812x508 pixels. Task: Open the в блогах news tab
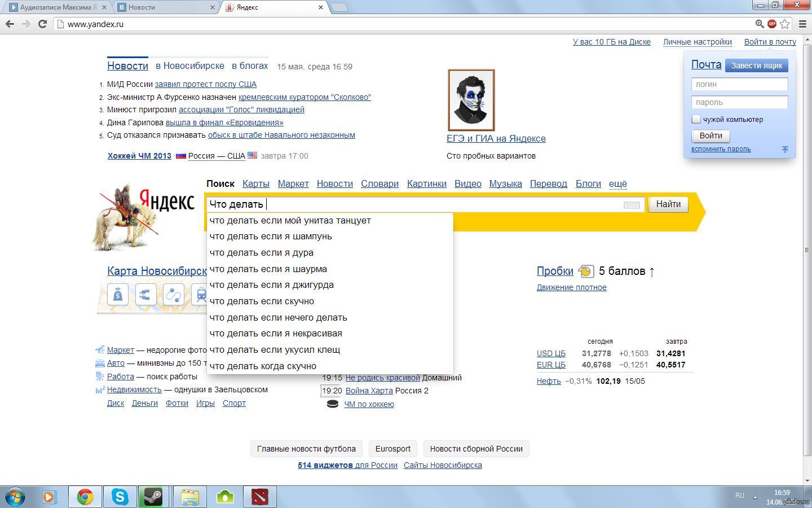point(250,65)
